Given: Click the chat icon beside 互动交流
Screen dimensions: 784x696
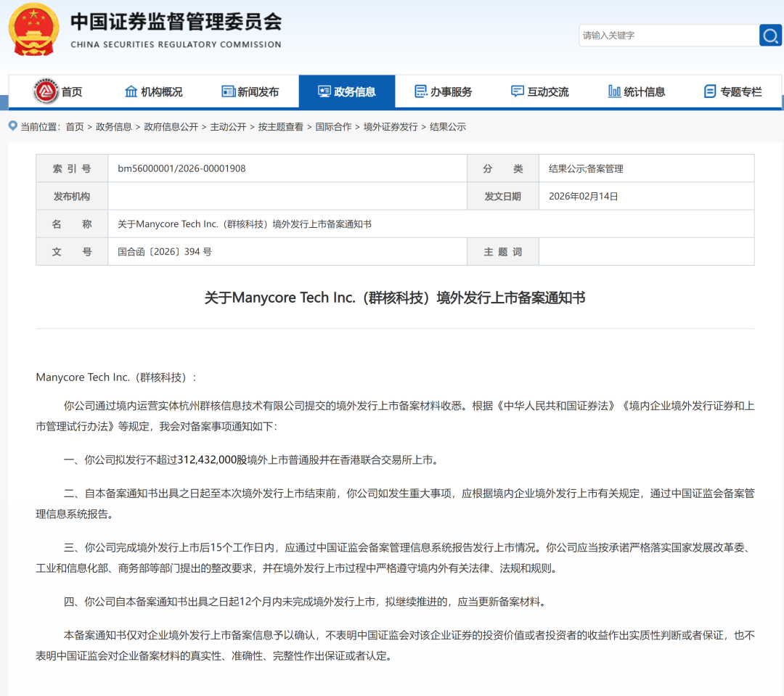Looking at the screenshot, I should coord(517,91).
